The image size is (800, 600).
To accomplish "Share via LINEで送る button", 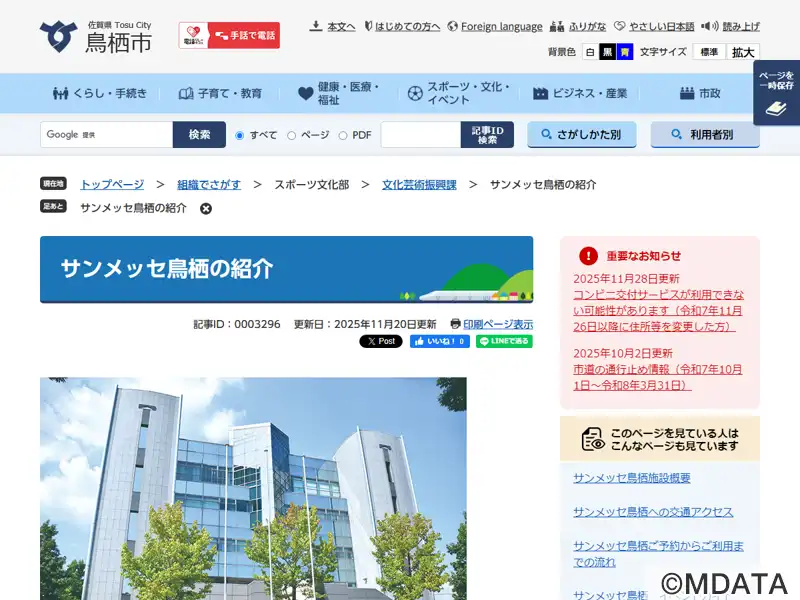I will 504,341.
